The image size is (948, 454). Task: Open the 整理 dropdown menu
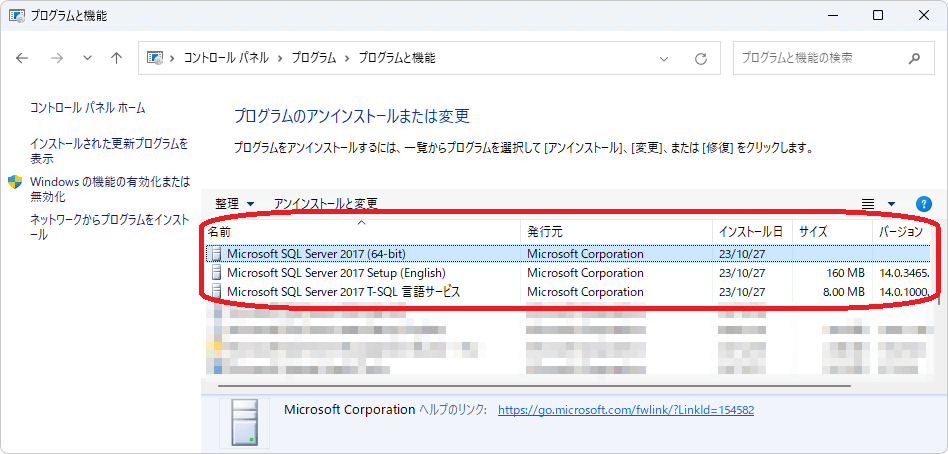click(235, 203)
